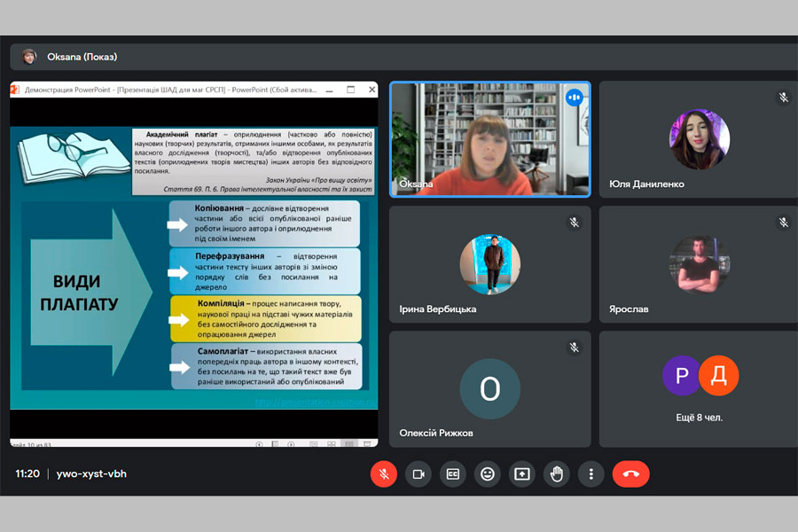Click the "ВИДИ ПЛАГІАТУ" heading on the slide
The height and width of the screenshot is (532, 798).
(79, 293)
